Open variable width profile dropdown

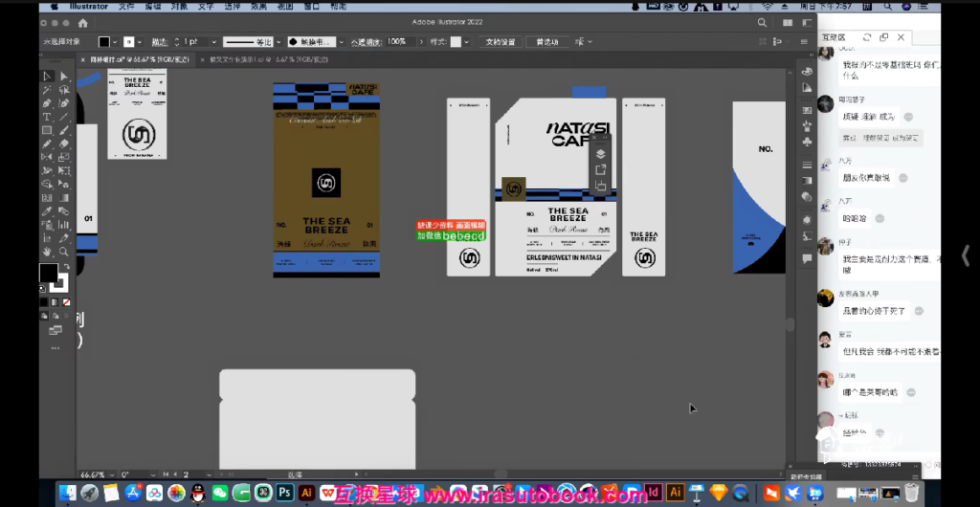(278, 42)
